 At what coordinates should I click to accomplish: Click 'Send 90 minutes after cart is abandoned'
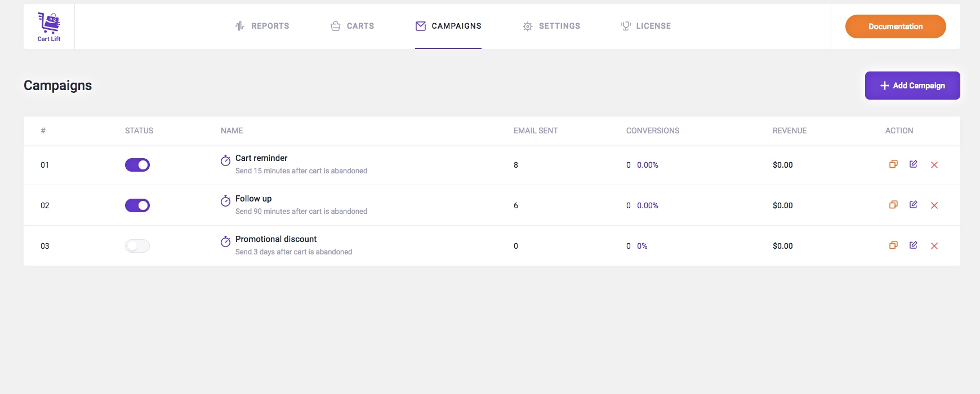pyautogui.click(x=301, y=212)
